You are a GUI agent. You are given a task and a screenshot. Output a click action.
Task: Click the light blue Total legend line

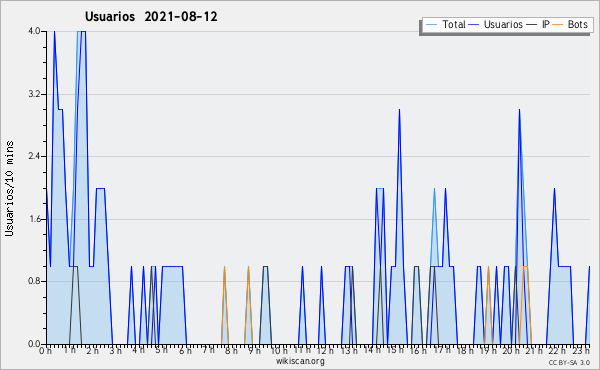tap(431, 25)
